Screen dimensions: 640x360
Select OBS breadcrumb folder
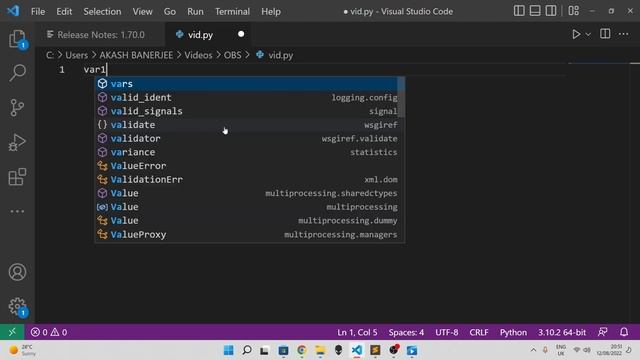coord(232,55)
